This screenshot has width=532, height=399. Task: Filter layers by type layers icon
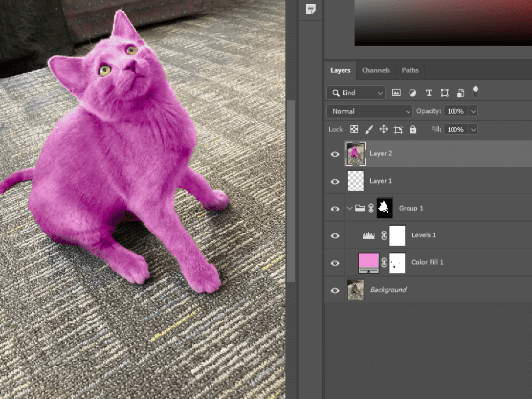[429, 93]
